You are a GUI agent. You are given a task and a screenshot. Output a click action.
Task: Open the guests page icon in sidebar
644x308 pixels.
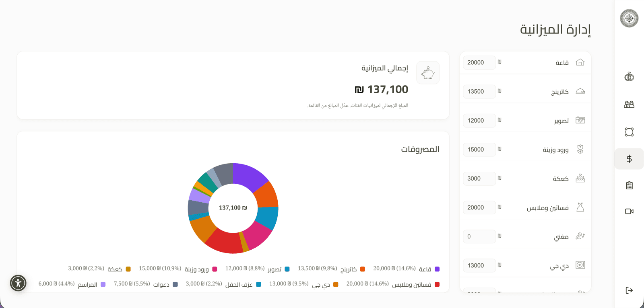[629, 104]
